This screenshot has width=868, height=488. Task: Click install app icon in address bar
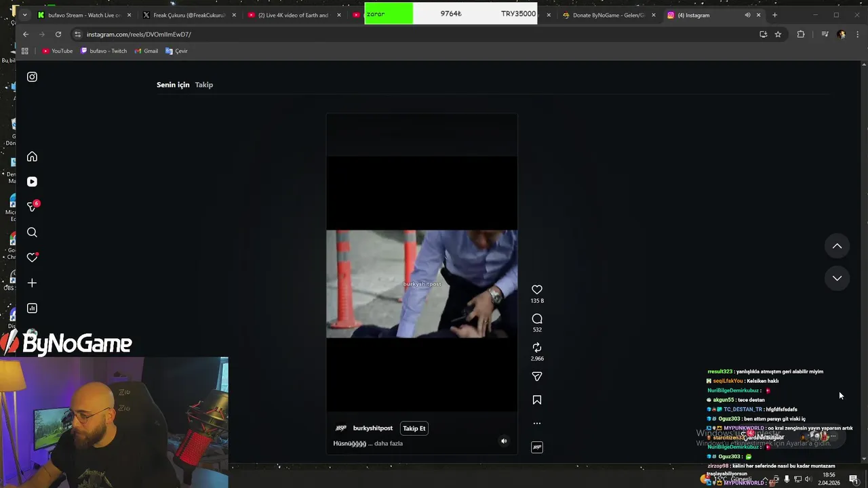(763, 34)
